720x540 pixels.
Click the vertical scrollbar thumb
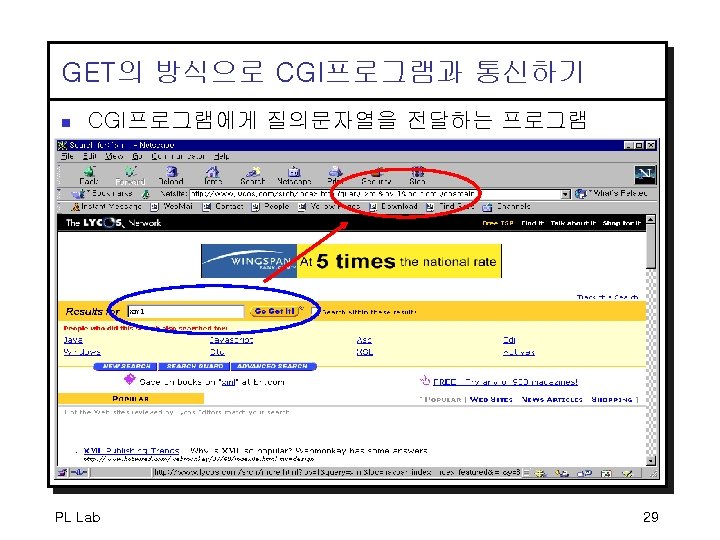tap(651, 247)
